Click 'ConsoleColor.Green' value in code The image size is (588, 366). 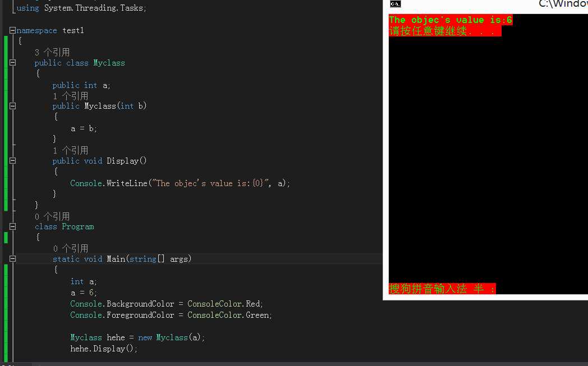pos(229,315)
